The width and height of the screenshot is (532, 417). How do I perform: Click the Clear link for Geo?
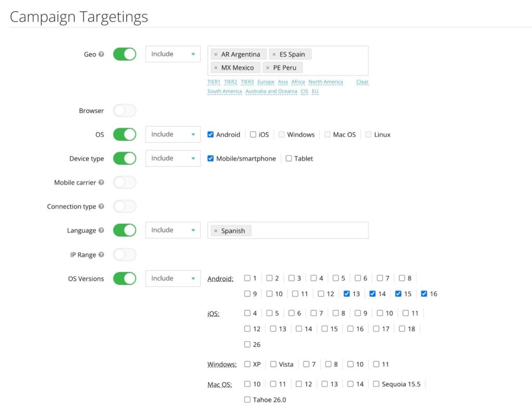362,82
